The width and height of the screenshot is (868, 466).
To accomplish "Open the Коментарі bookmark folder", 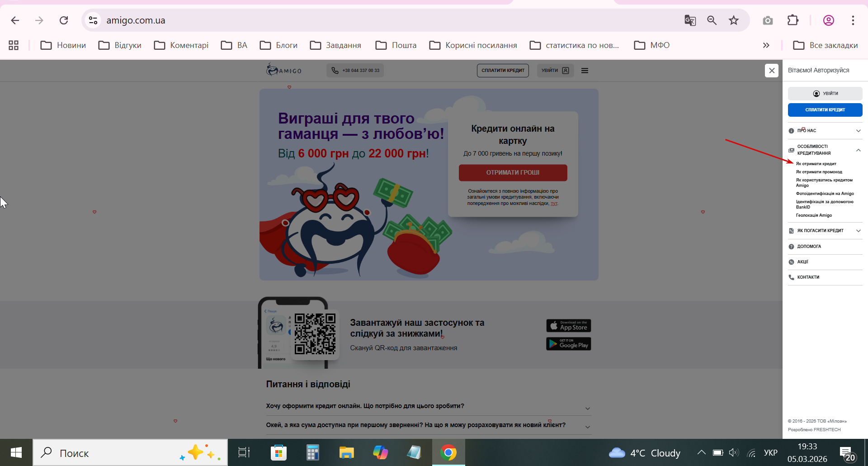I will [181, 45].
